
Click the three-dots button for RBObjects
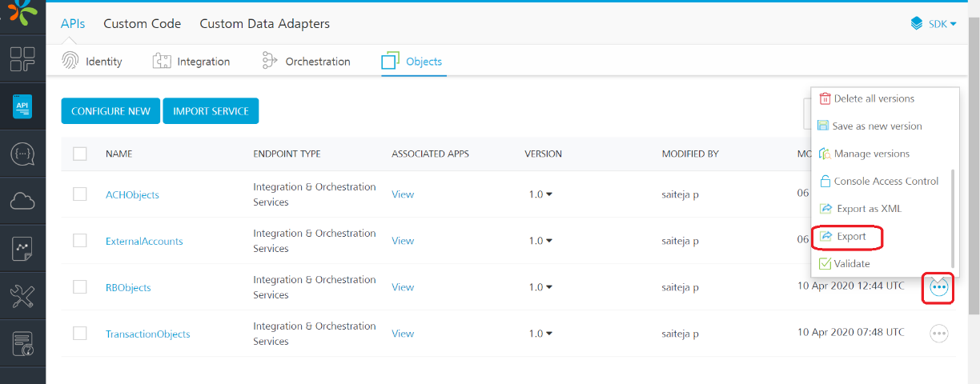939,287
